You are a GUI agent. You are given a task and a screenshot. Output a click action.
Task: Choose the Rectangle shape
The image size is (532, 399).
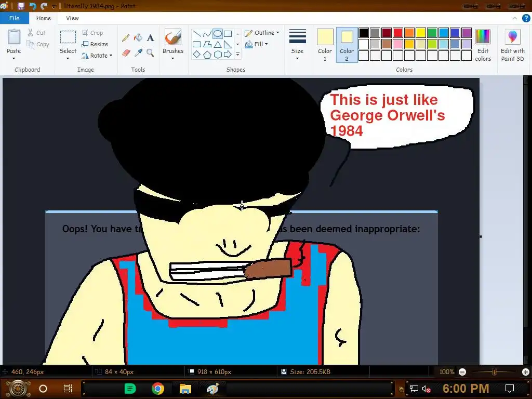click(228, 34)
